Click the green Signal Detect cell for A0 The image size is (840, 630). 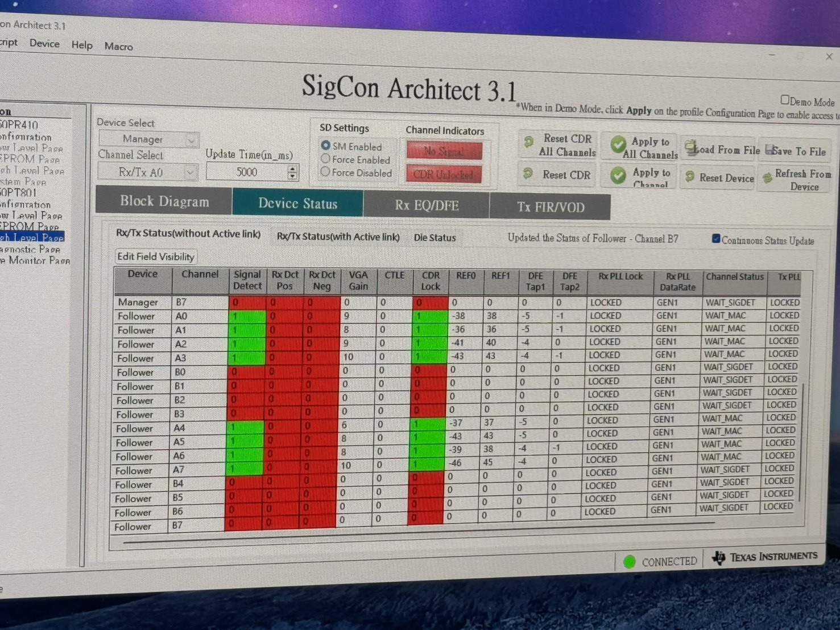[x=247, y=316]
